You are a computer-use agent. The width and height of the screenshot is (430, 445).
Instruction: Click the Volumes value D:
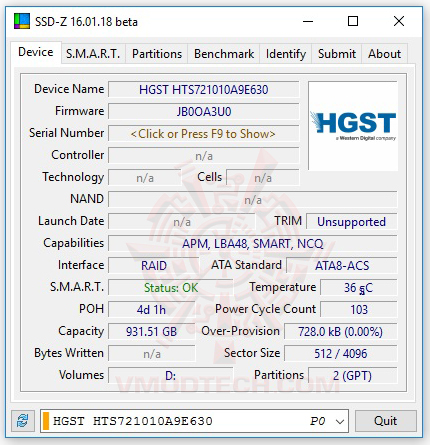point(171,376)
